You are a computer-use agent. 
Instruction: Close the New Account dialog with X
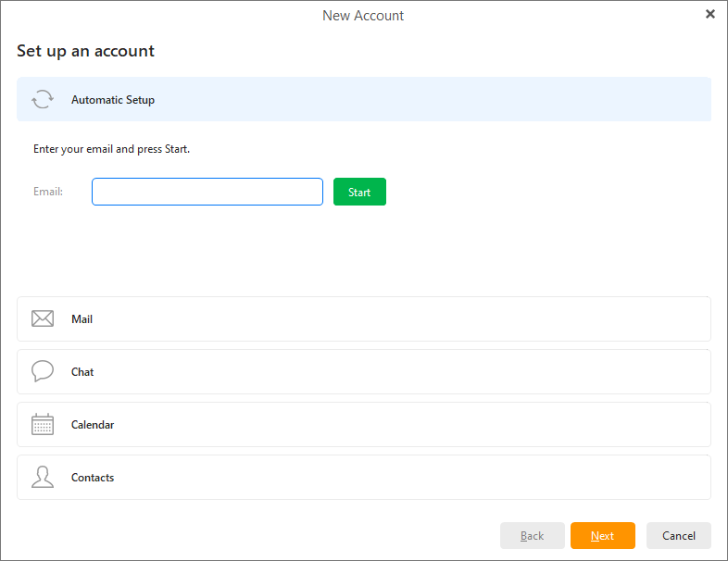pyautogui.click(x=710, y=14)
